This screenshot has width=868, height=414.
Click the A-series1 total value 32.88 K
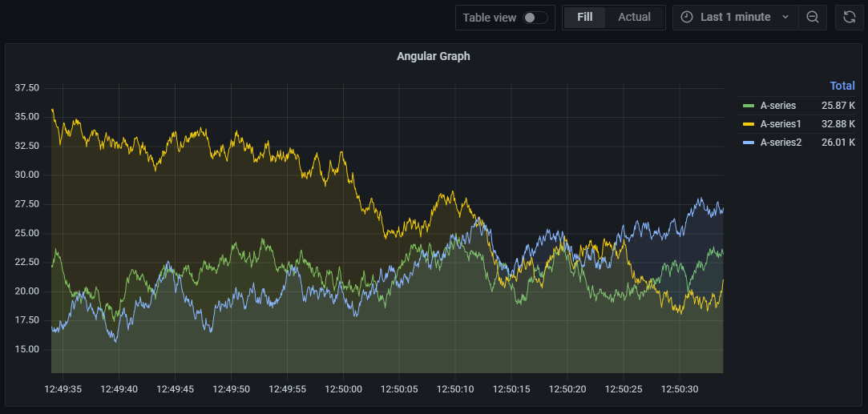coord(838,123)
